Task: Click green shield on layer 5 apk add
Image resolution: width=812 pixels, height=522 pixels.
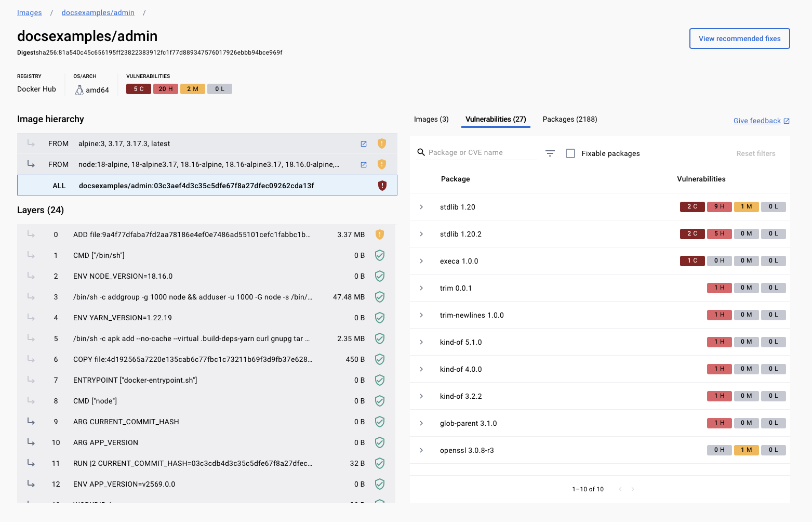Action: pos(380,338)
